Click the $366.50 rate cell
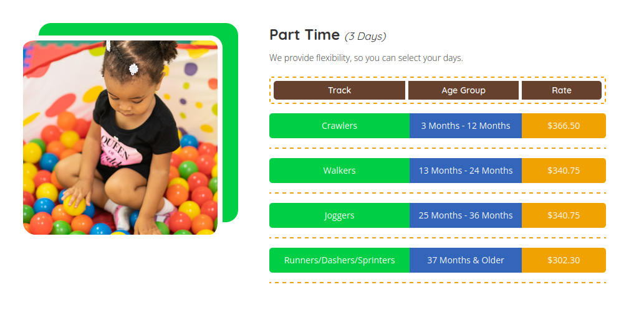The height and width of the screenshot is (310, 644). (564, 126)
